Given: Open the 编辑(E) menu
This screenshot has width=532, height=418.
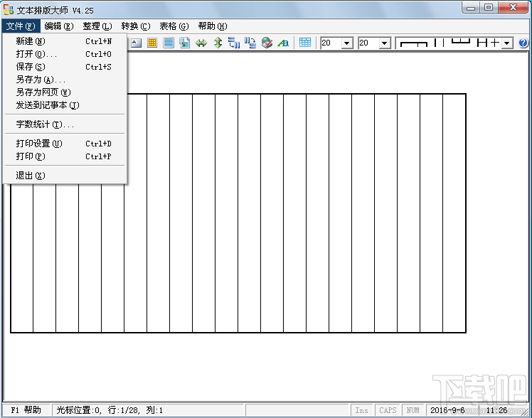Looking at the screenshot, I should 59,26.
